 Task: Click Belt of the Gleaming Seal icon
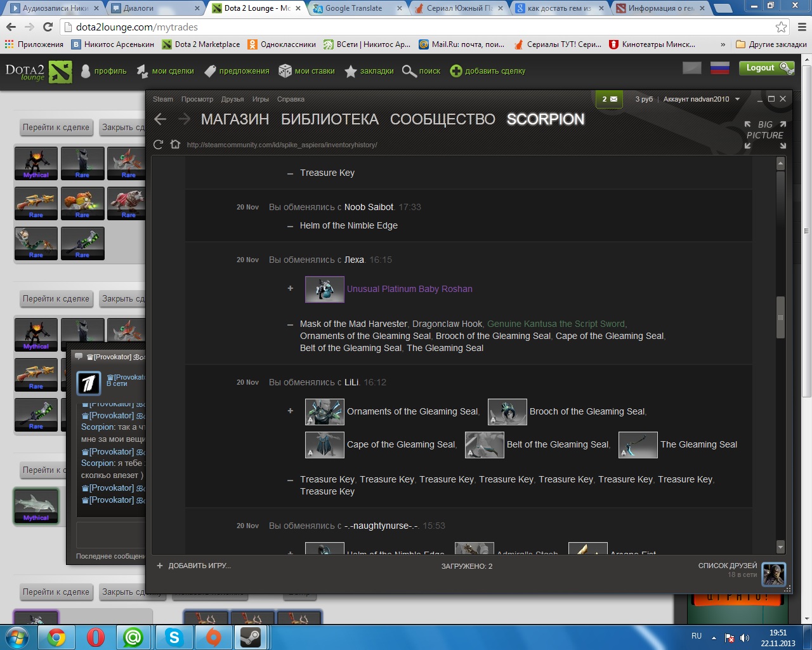[x=485, y=445]
